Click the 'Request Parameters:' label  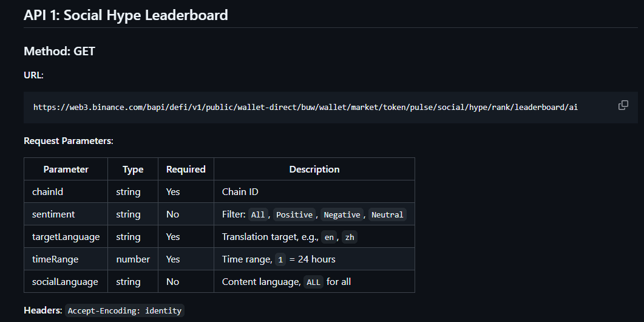pos(69,141)
